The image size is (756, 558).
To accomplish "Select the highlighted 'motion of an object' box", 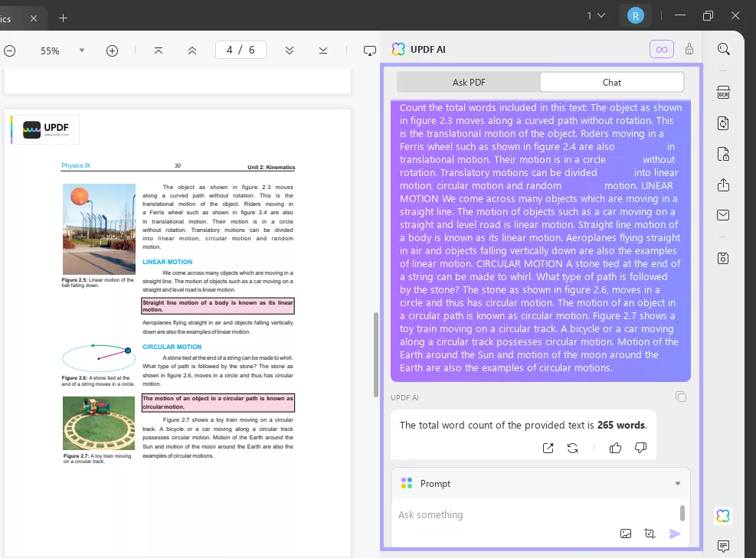I will click(218, 403).
